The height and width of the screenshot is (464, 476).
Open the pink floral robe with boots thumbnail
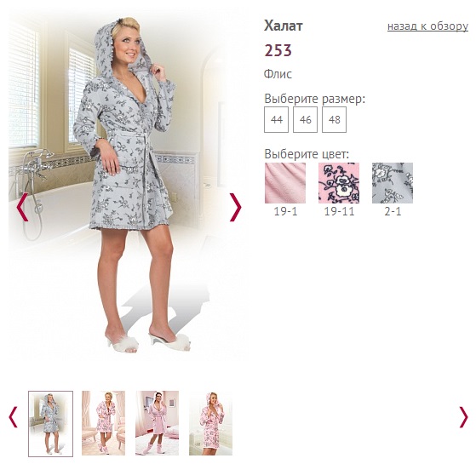104,423
